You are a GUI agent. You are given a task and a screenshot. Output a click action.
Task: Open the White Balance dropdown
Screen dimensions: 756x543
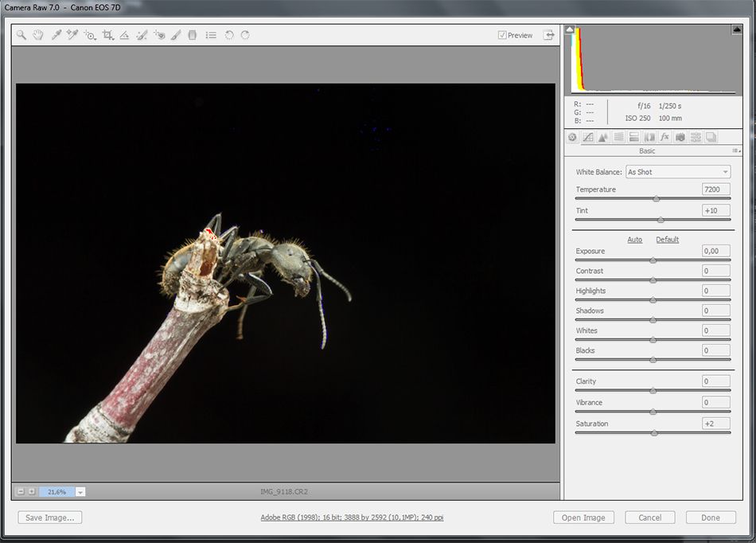click(678, 172)
